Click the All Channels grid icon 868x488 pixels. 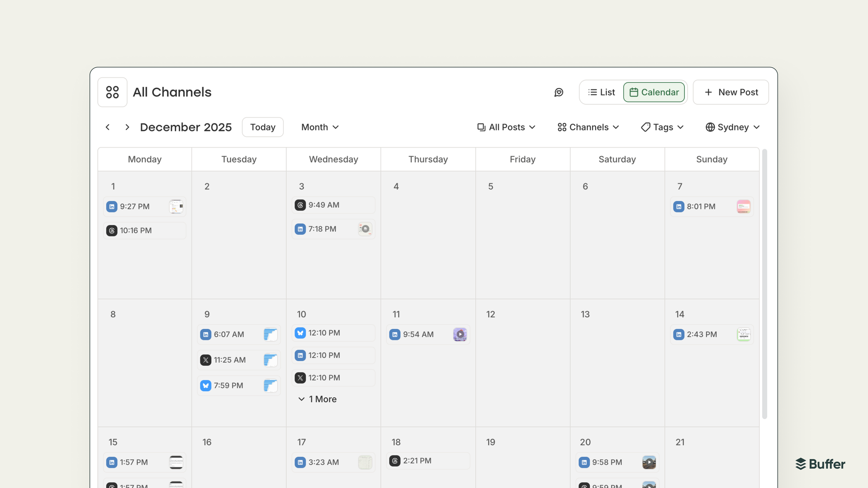point(112,92)
